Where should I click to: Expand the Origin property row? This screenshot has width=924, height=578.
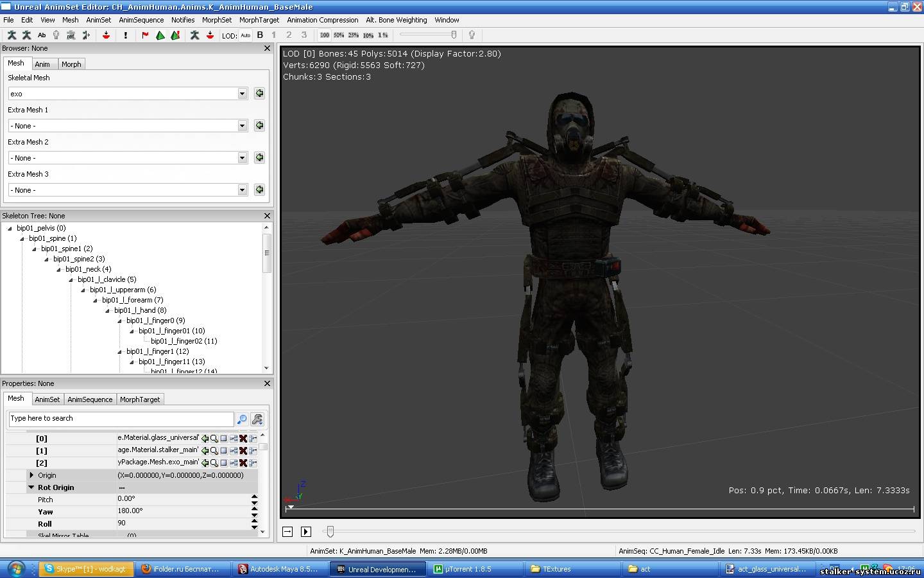pyautogui.click(x=31, y=475)
